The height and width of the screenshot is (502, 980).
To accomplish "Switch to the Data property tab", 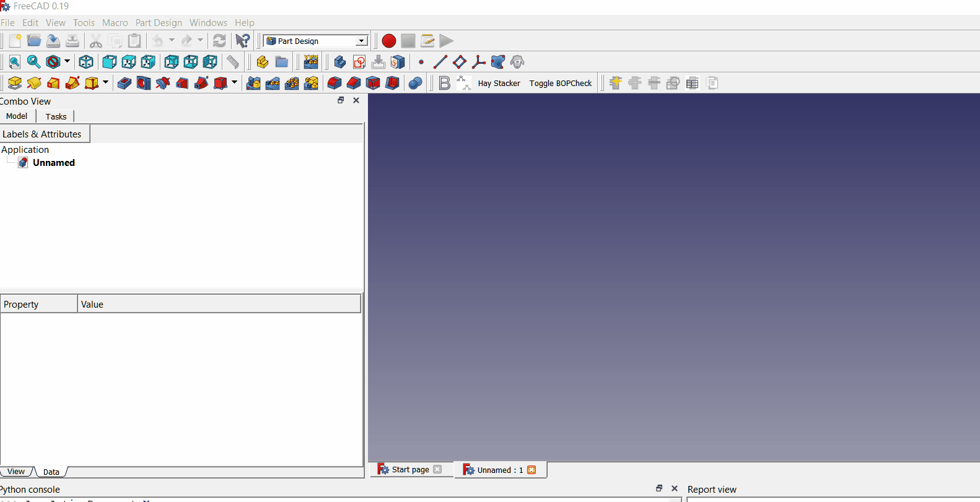I will 51,472.
